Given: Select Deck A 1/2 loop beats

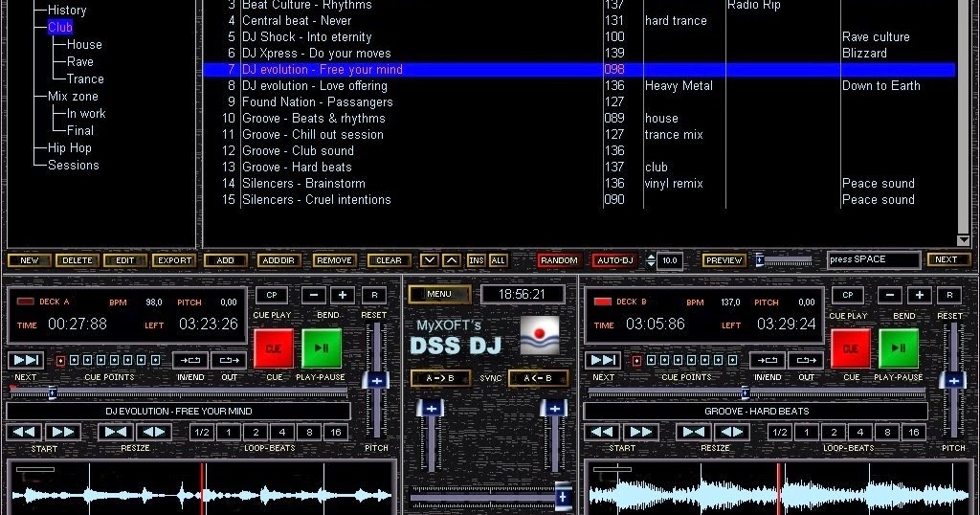Looking at the screenshot, I should click(202, 432).
